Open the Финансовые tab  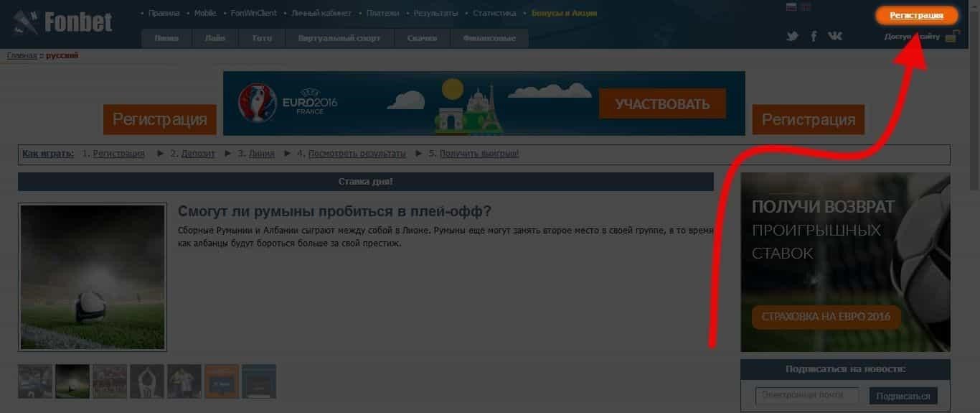489,39
